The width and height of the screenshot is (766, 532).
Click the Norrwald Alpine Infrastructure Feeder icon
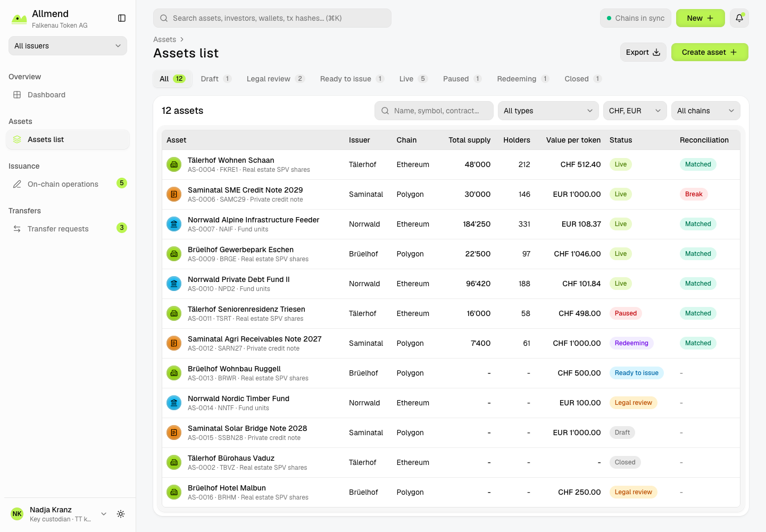[x=174, y=224]
